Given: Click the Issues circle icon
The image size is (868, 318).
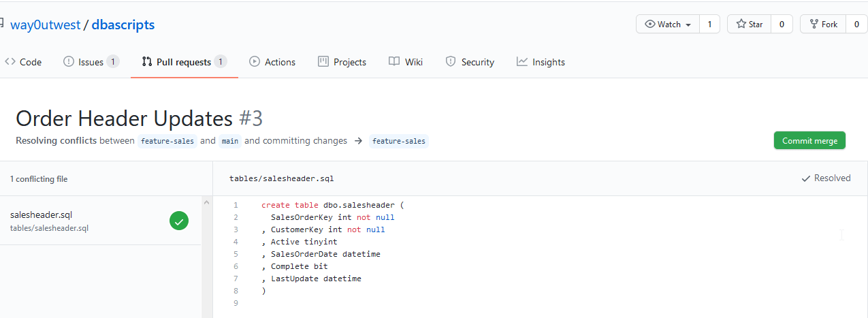Looking at the screenshot, I should click(x=69, y=62).
